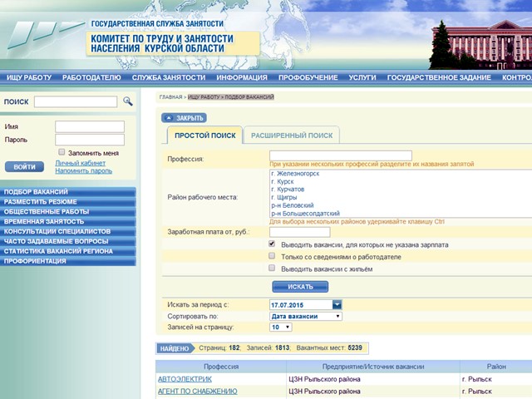Check Выводить вакансии с жильём option
This screenshot has height=399, width=532.
[x=272, y=268]
